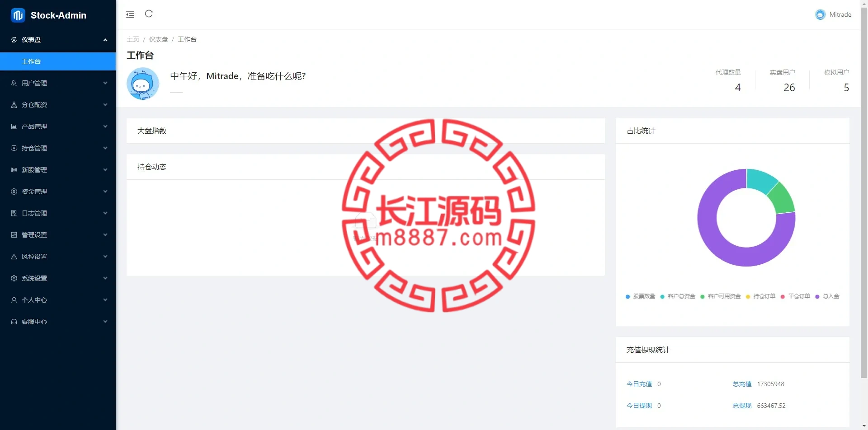
Task: Click the green donut chart segment
Action: (782, 200)
